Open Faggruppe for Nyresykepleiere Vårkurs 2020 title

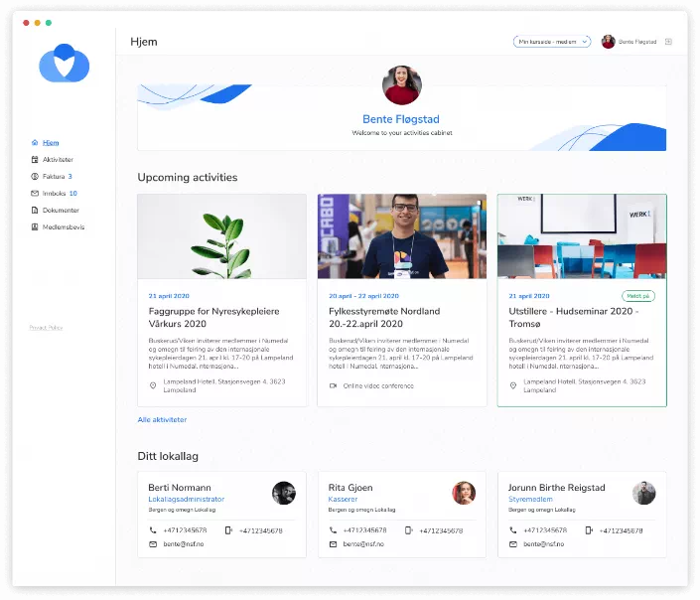tap(213, 317)
